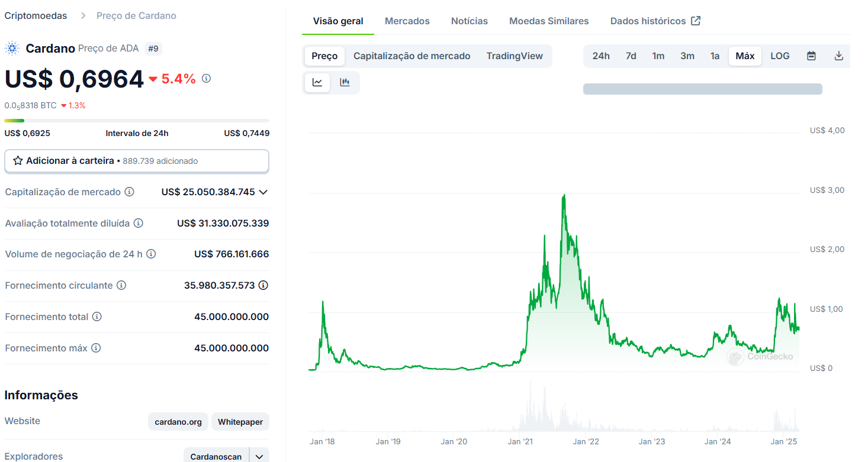The height and width of the screenshot is (462, 868).
Task: Expand the Cardanoscan explorers dropdown arrow
Action: [x=259, y=457]
